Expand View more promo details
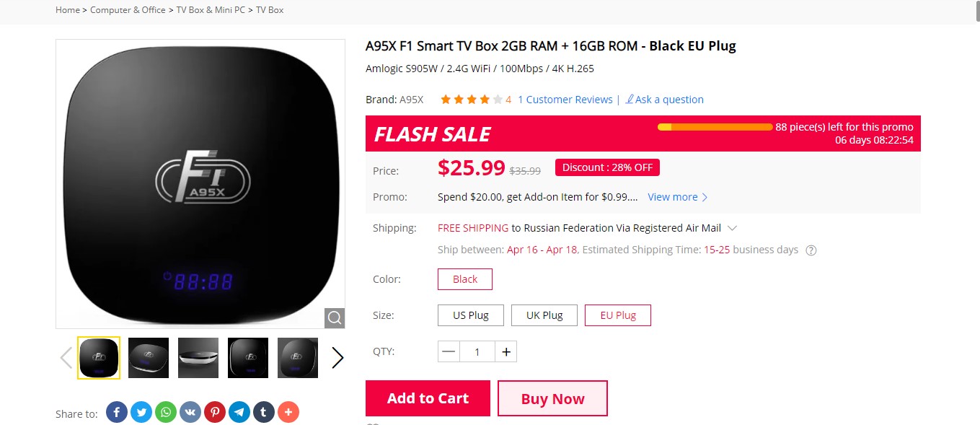 (678, 197)
